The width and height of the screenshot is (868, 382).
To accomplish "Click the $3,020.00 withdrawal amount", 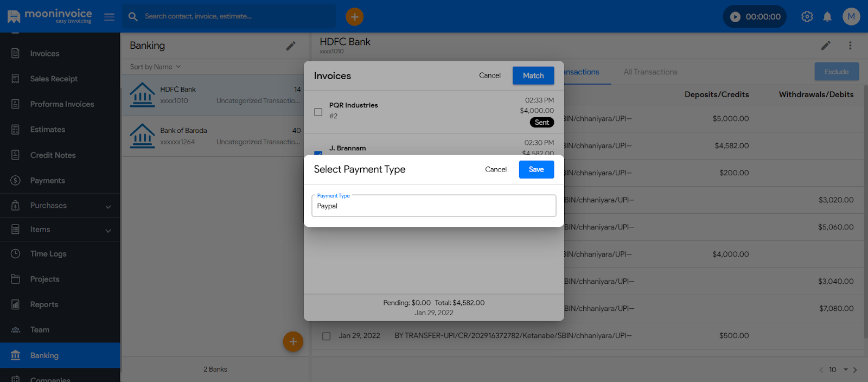I will coord(836,200).
